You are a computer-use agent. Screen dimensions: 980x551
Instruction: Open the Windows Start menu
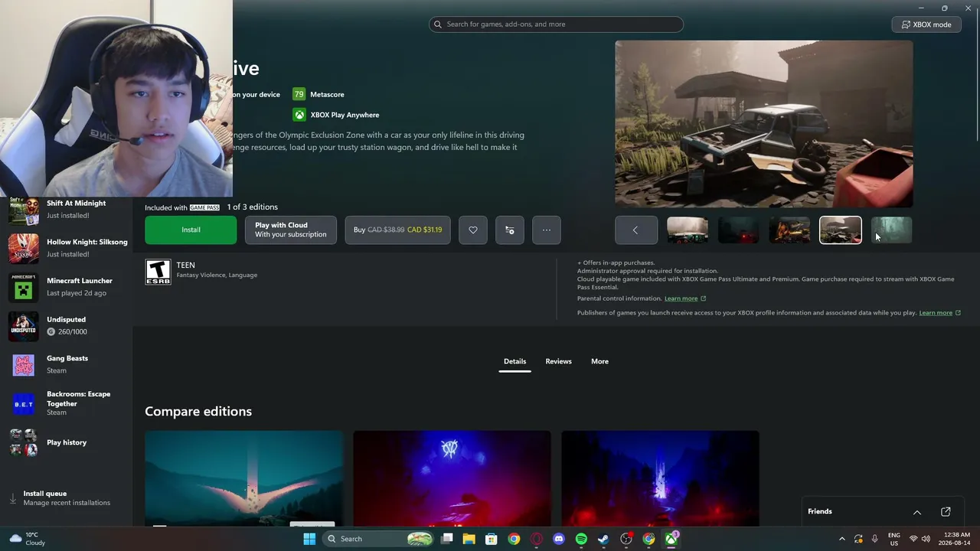[309, 539]
